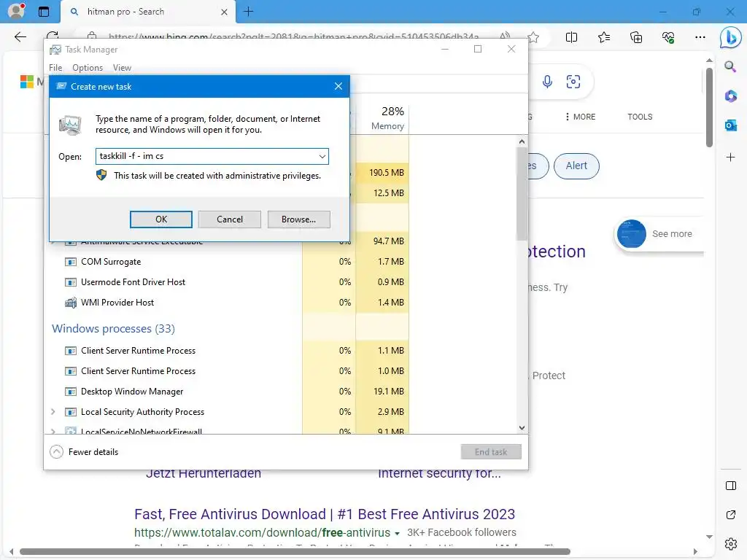The height and width of the screenshot is (560, 747).
Task: Open Fast, Free Antivirus Download link
Action: point(325,514)
